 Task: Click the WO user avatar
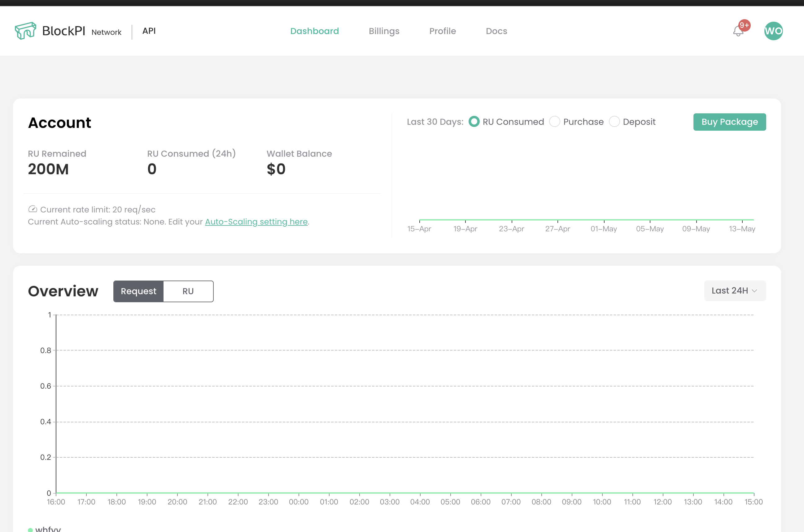tap(773, 31)
